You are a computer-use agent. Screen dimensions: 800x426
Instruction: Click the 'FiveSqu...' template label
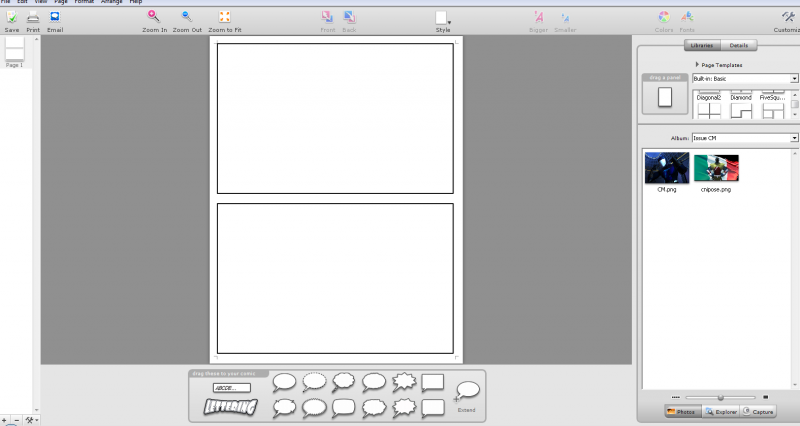(772, 97)
